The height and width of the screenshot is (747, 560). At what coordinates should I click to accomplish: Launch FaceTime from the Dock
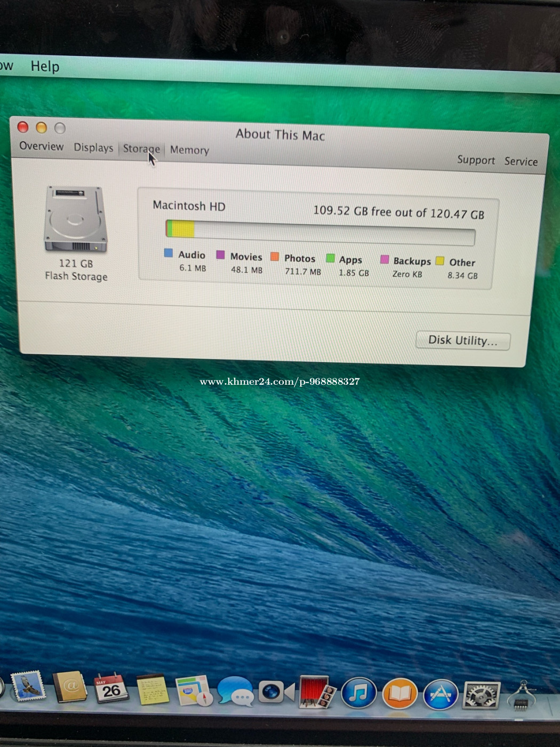pyautogui.click(x=276, y=693)
